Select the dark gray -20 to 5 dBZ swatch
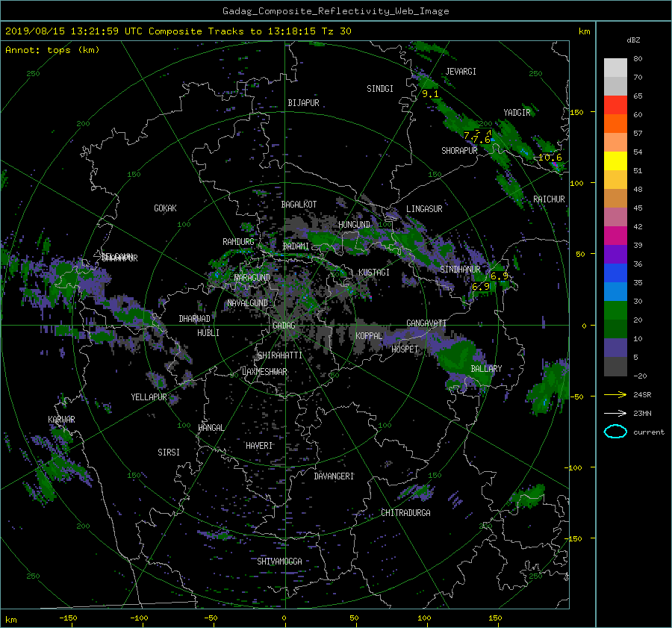Screen dimensions: 672x628 (615, 367)
